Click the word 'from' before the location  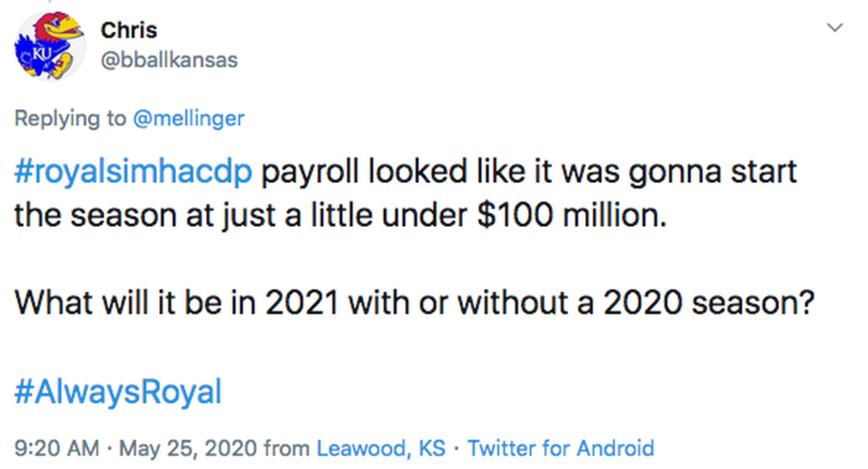[x=286, y=448]
